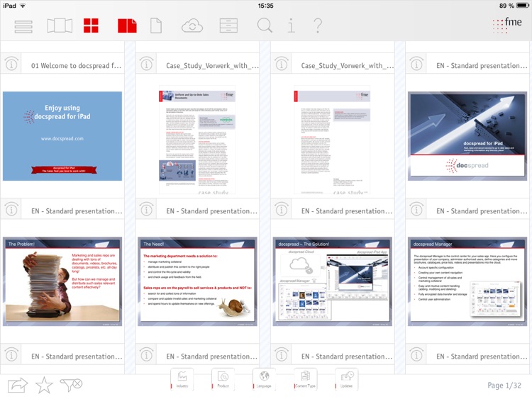Tap the battery 89 % indicator
Image resolution: width=532 pixels, height=399 pixels.
point(514,6)
